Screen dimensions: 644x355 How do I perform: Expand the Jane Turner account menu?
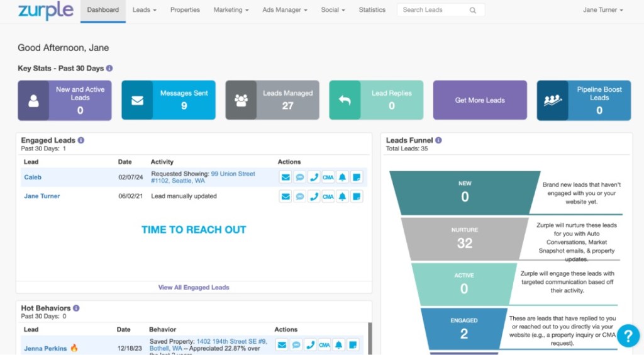(x=602, y=10)
